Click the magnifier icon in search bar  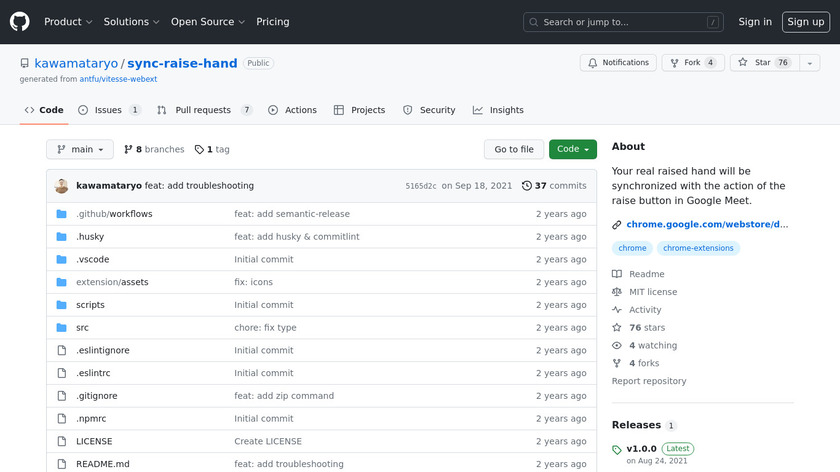[x=534, y=22]
